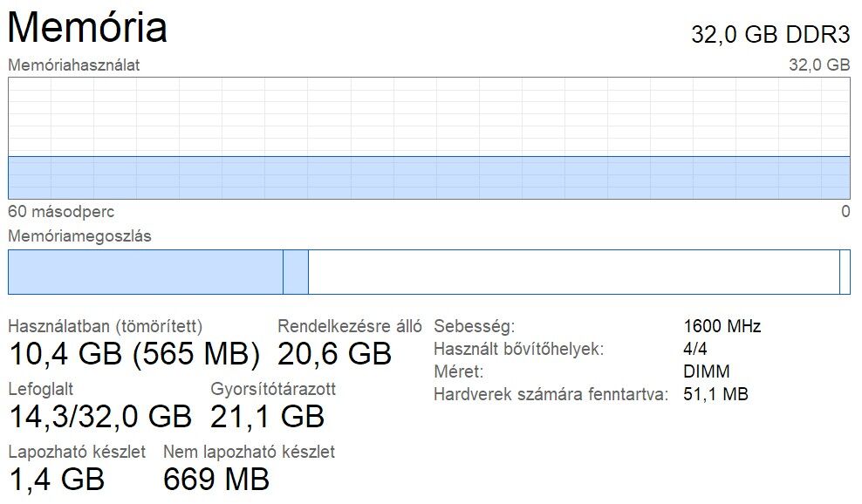Click the 14,3/32,0 GB committed value
This screenshot has width=862, height=504.
pos(99,416)
